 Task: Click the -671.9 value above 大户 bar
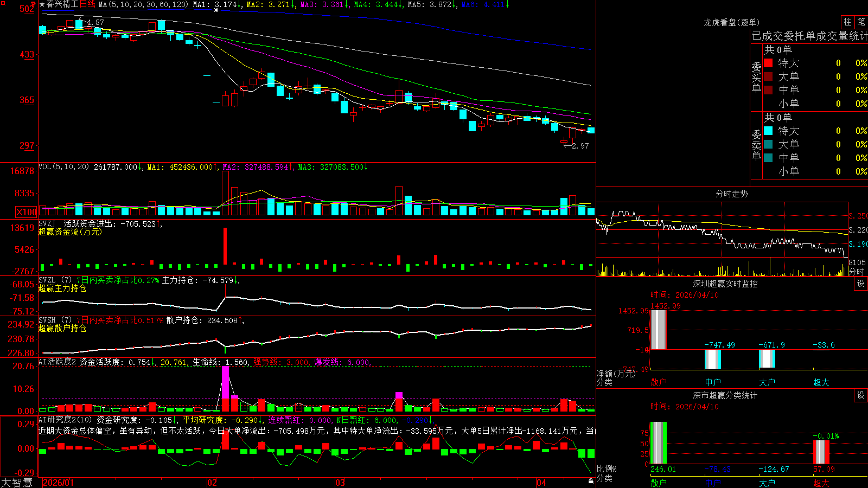771,345
